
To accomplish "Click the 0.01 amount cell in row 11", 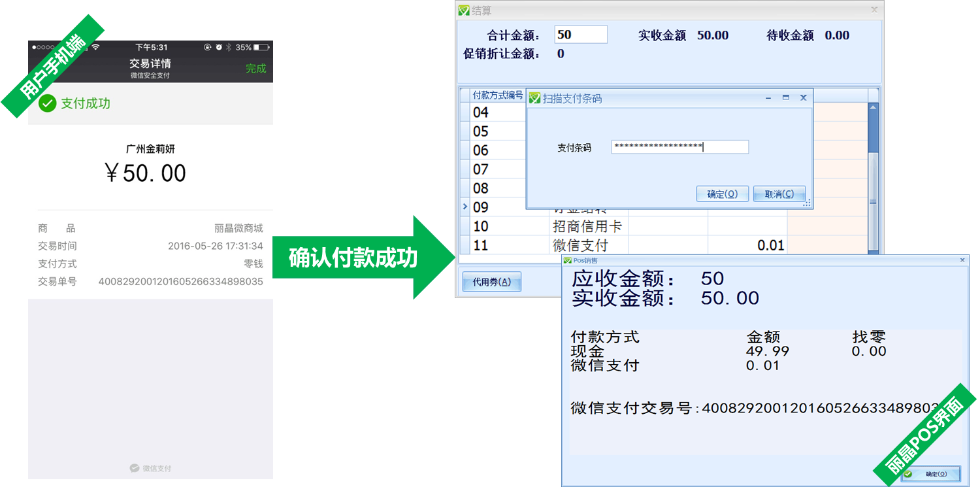I will (x=747, y=245).
